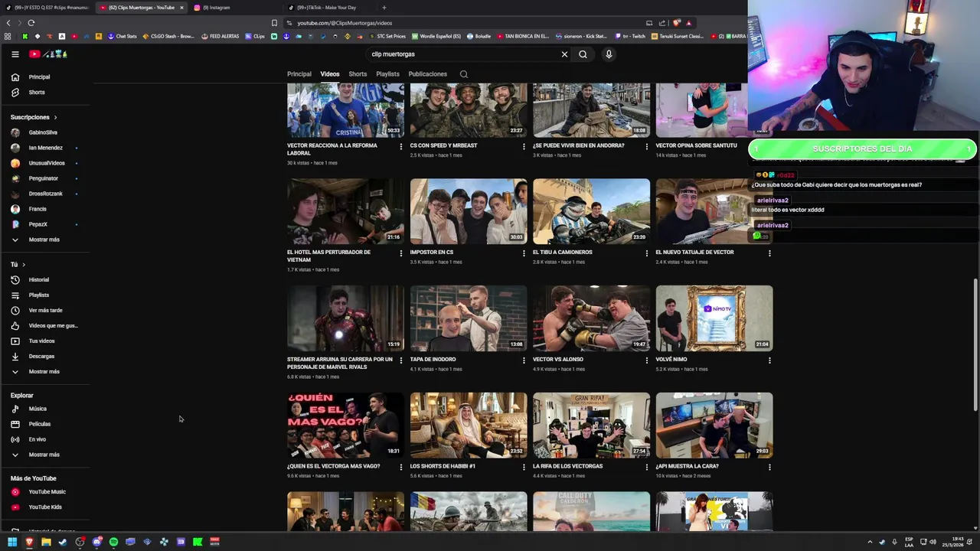Open the YouTube hamburger guide menu

(15, 54)
